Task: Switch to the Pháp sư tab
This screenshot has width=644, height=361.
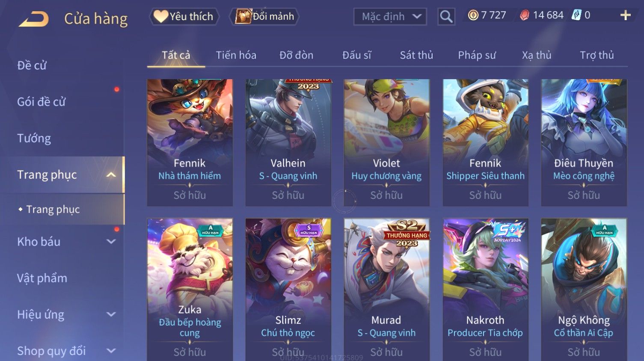Action: tap(477, 55)
